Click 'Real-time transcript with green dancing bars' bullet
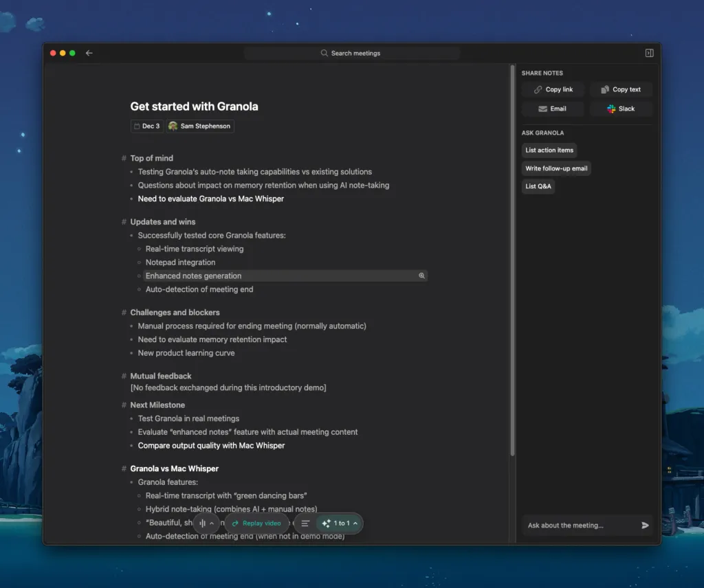Viewport: 704px width, 588px height. (x=225, y=495)
